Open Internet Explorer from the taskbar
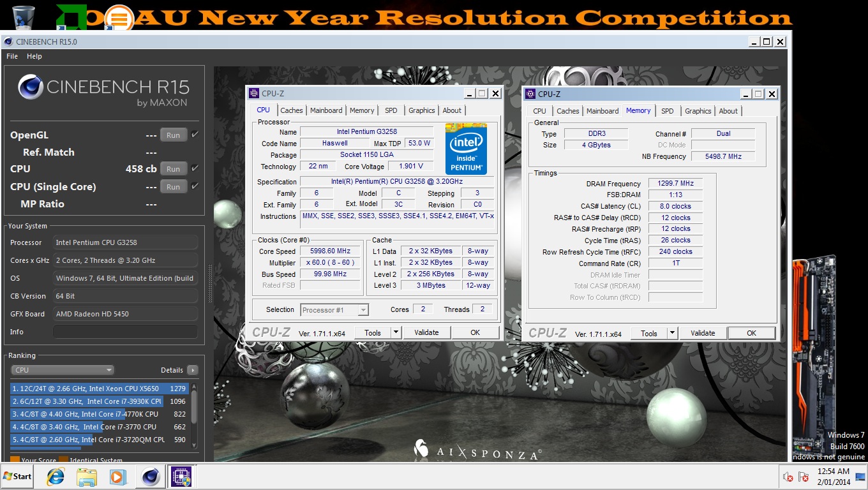The height and width of the screenshot is (490, 868). tap(56, 477)
